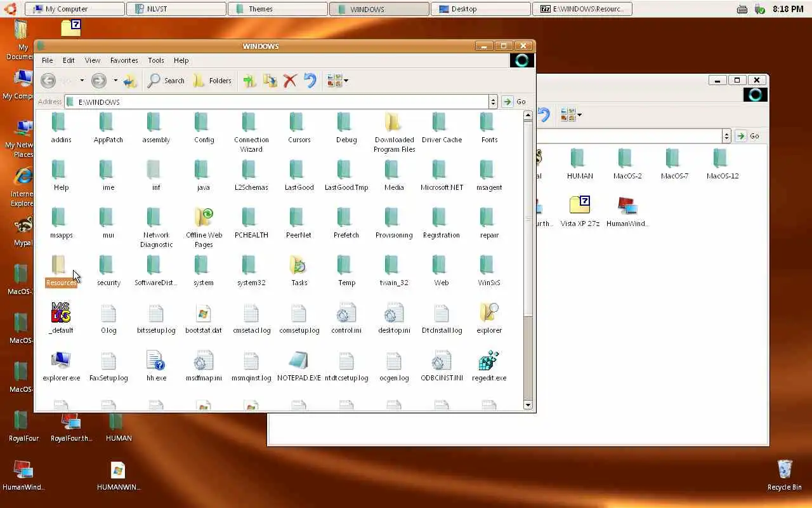Expand the address bar dropdown in WINDOWS window
The image size is (812, 508).
[493, 102]
